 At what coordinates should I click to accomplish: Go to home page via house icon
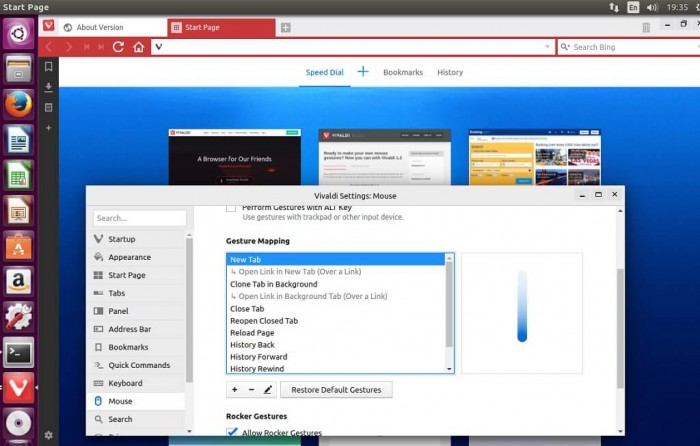click(139, 47)
